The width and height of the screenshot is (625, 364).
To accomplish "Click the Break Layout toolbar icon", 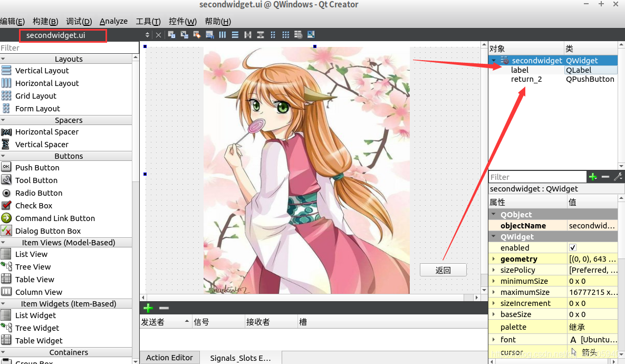I will tap(298, 35).
